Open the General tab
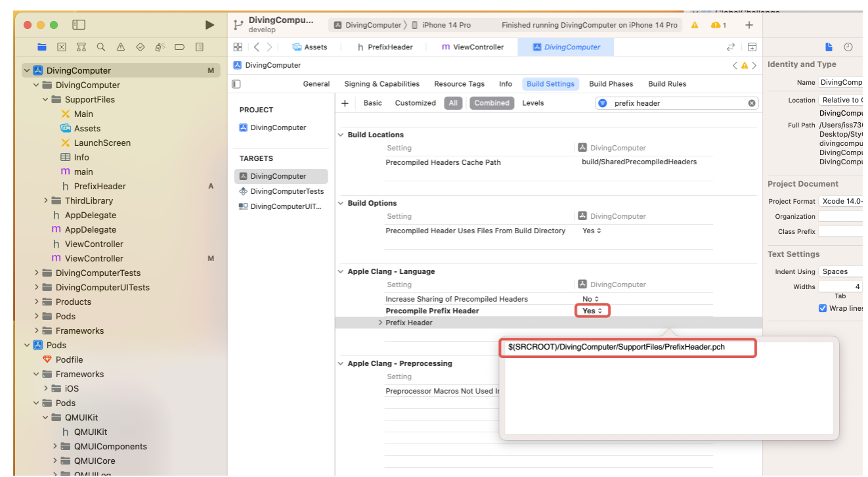This screenshot has width=868, height=477. click(x=316, y=84)
